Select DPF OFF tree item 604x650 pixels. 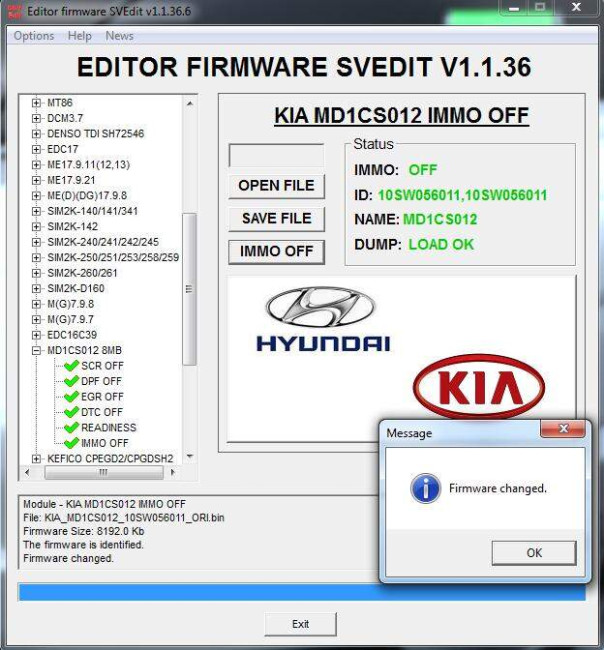pyautogui.click(x=101, y=381)
